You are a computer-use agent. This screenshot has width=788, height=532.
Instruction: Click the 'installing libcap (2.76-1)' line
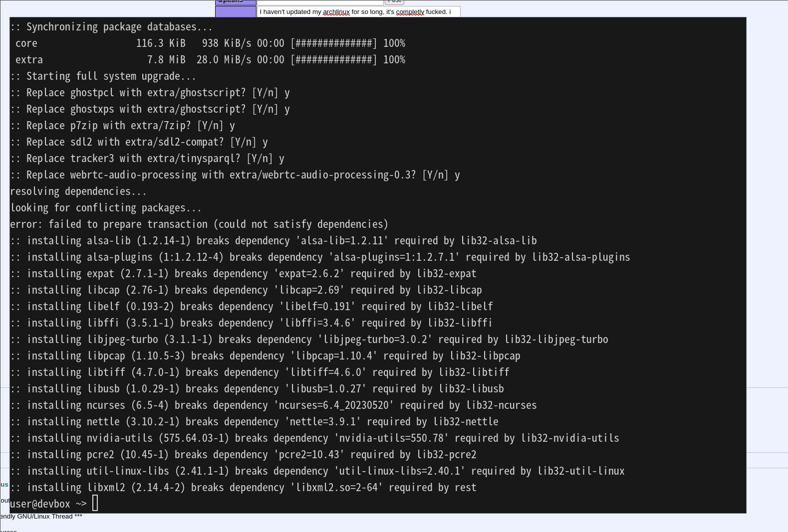pyautogui.click(x=246, y=290)
